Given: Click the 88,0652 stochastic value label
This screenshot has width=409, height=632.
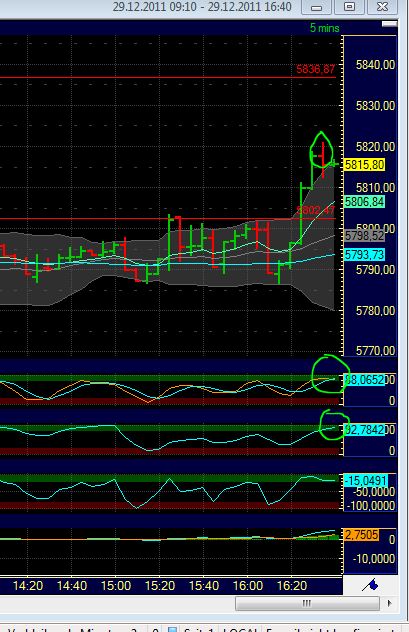Looking at the screenshot, I should coord(364,380).
